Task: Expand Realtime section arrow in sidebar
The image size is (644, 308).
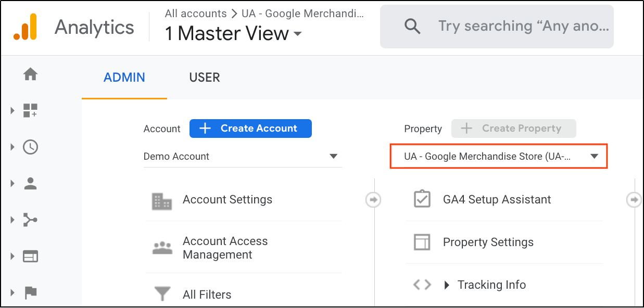Action: click(12, 147)
